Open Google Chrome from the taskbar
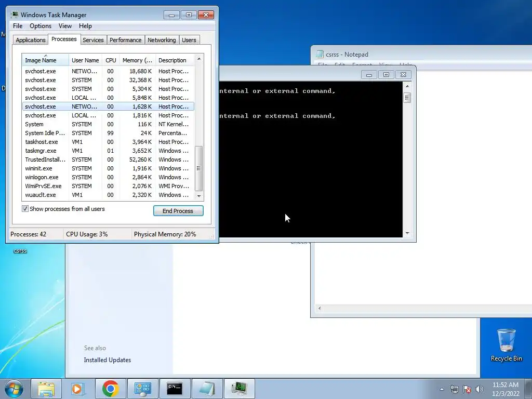 click(110, 389)
